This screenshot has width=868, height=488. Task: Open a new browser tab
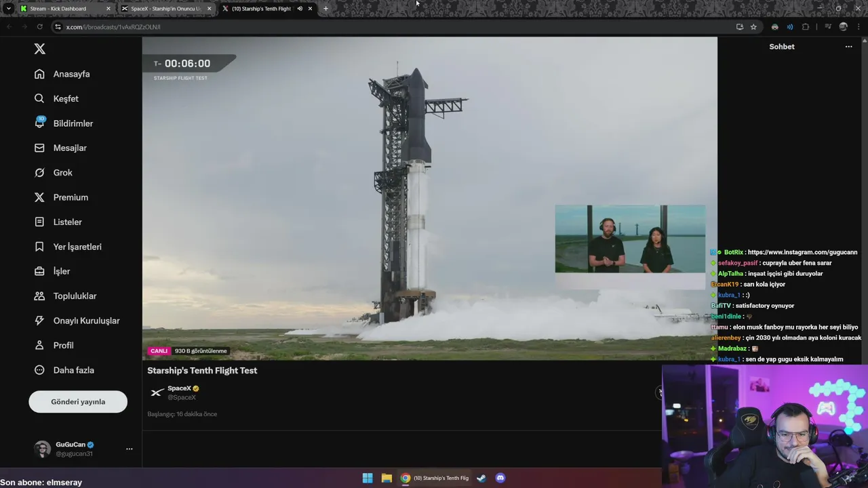point(325,9)
